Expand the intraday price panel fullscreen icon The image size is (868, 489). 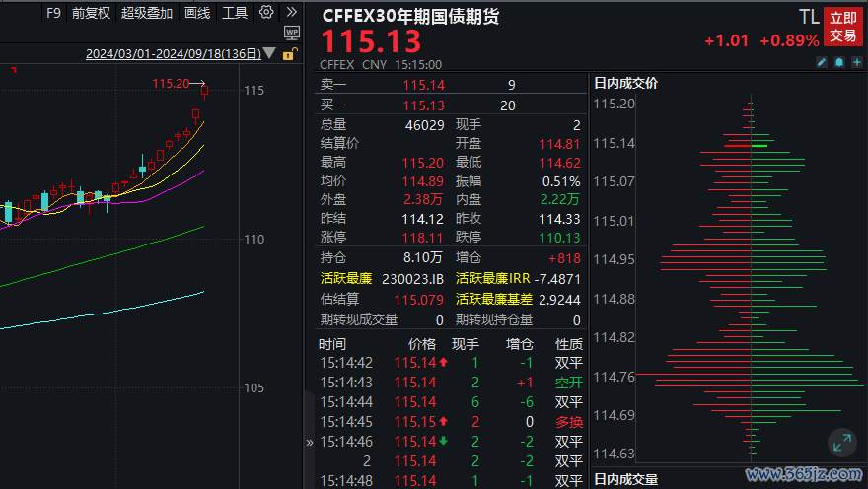tap(842, 443)
